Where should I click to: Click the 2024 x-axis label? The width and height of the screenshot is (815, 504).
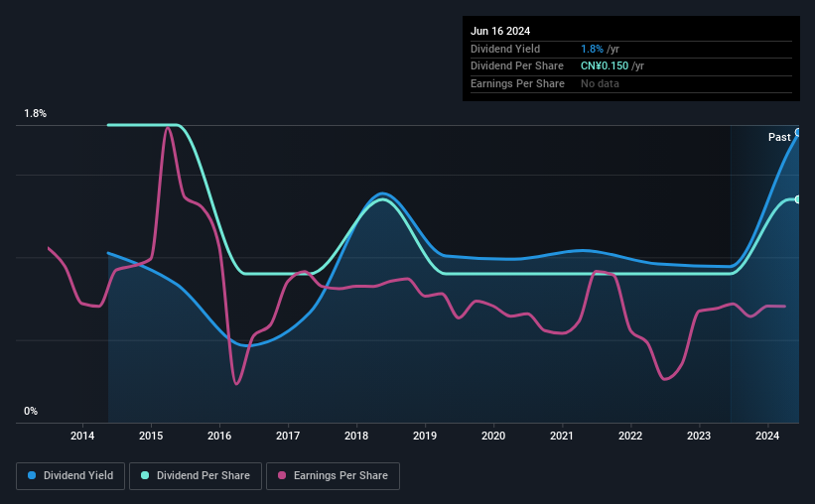click(x=767, y=436)
